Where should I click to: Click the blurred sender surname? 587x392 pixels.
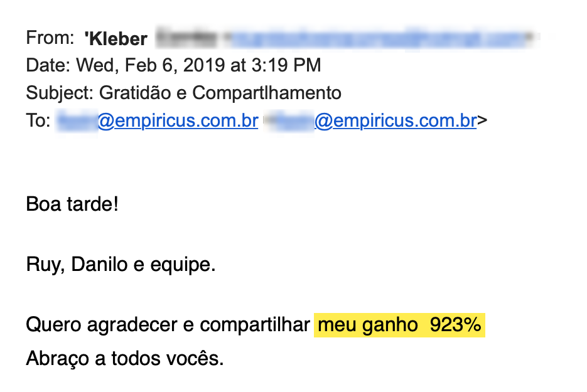pyautogui.click(x=187, y=39)
